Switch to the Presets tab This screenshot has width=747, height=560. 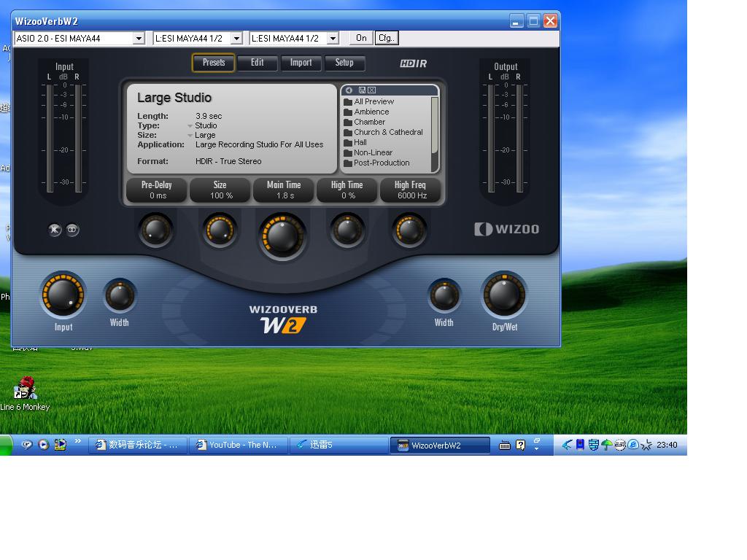[214, 63]
